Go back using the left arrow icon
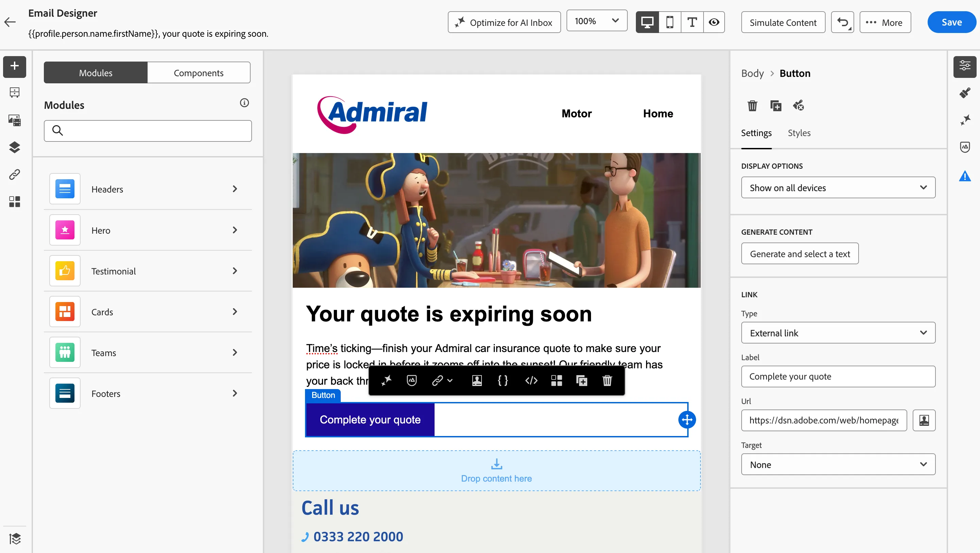Image resolution: width=980 pixels, height=553 pixels. (x=10, y=22)
